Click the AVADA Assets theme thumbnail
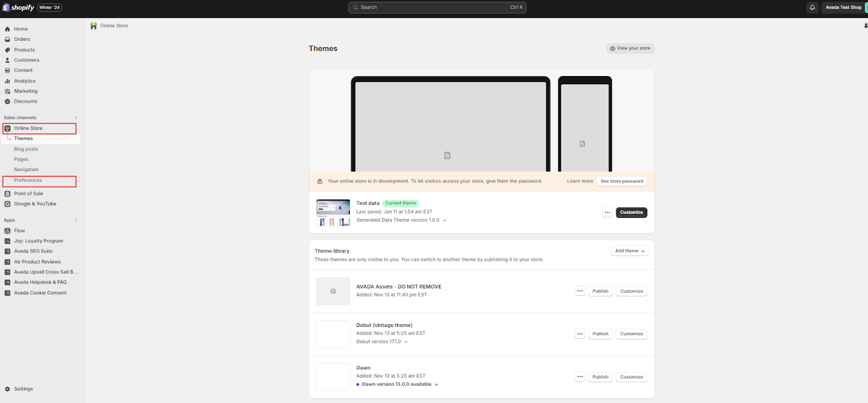 point(333,291)
